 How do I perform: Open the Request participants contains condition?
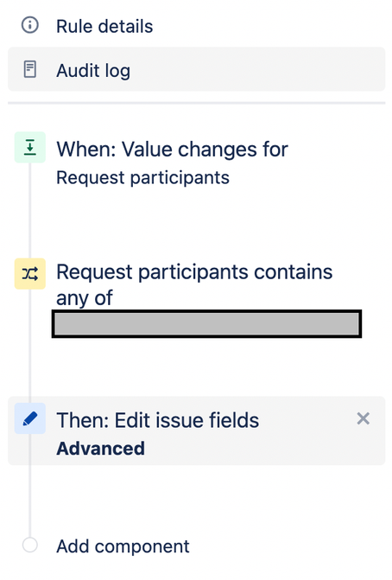194,272
